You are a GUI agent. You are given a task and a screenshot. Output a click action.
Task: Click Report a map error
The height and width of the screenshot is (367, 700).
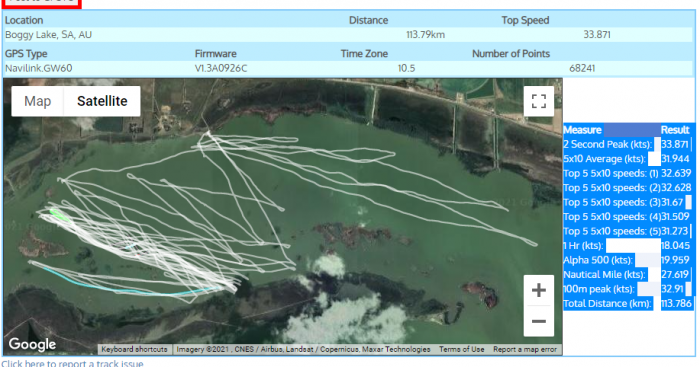point(525,349)
